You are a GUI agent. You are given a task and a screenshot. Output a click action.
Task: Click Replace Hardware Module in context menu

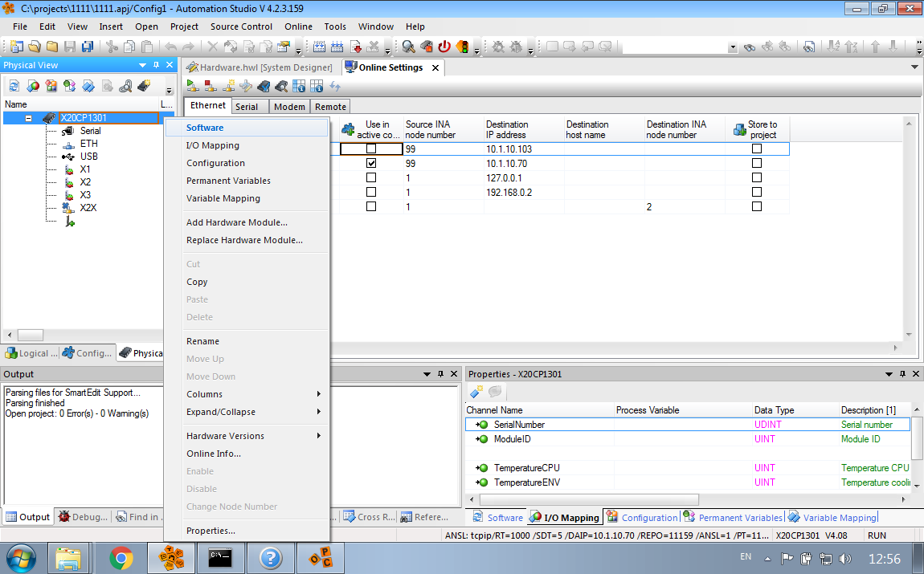pos(247,240)
